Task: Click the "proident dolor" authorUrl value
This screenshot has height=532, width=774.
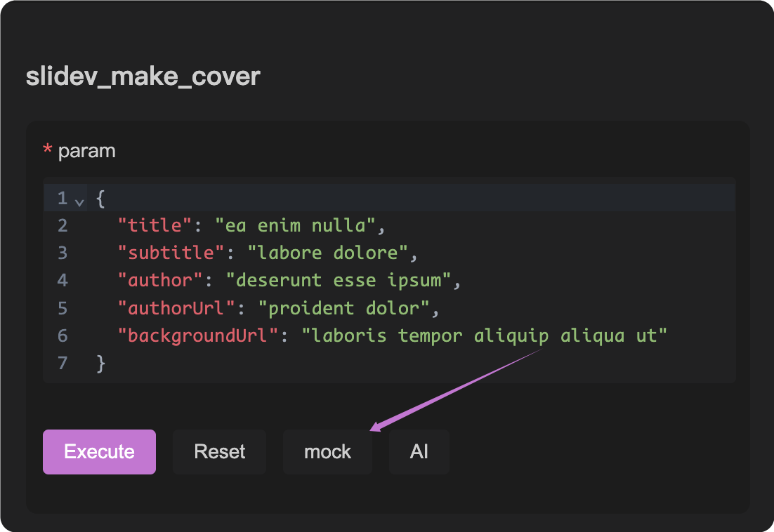Action: (343, 308)
